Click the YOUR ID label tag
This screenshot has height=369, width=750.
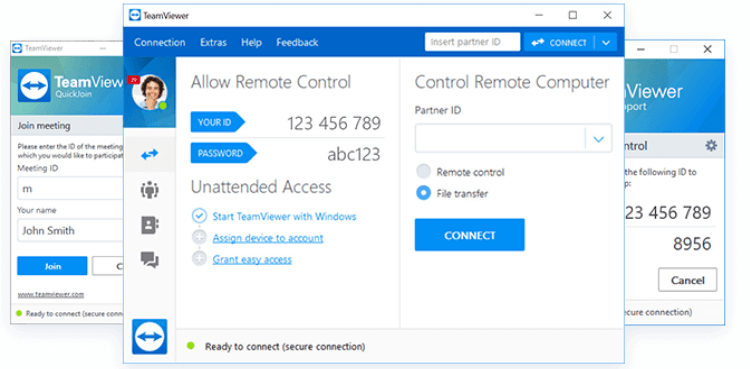(218, 122)
